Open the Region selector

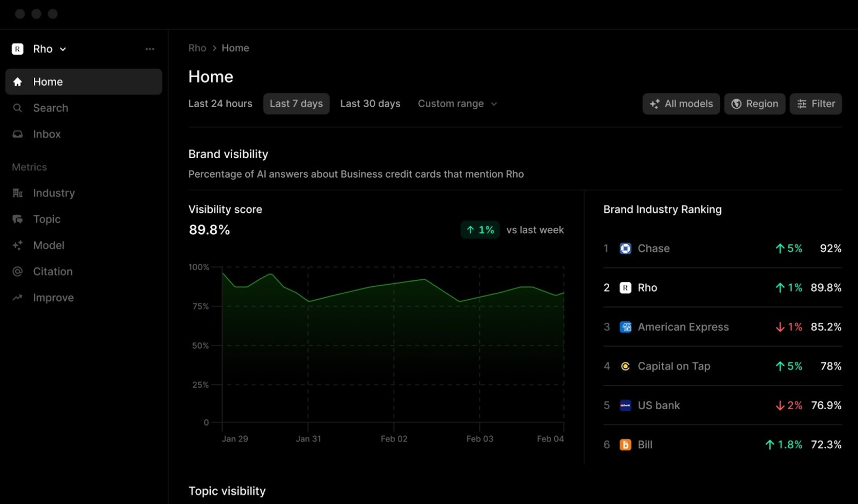coord(755,103)
